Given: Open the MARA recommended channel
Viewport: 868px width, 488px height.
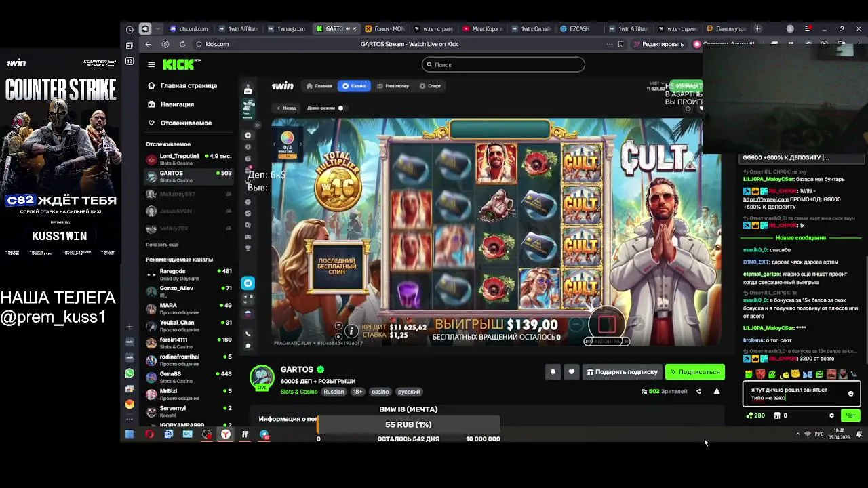Looking at the screenshot, I should [x=189, y=308].
